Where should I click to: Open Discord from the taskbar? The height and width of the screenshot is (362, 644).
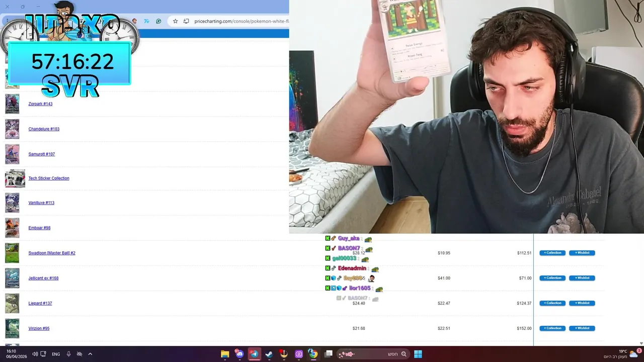pyautogui.click(x=239, y=354)
